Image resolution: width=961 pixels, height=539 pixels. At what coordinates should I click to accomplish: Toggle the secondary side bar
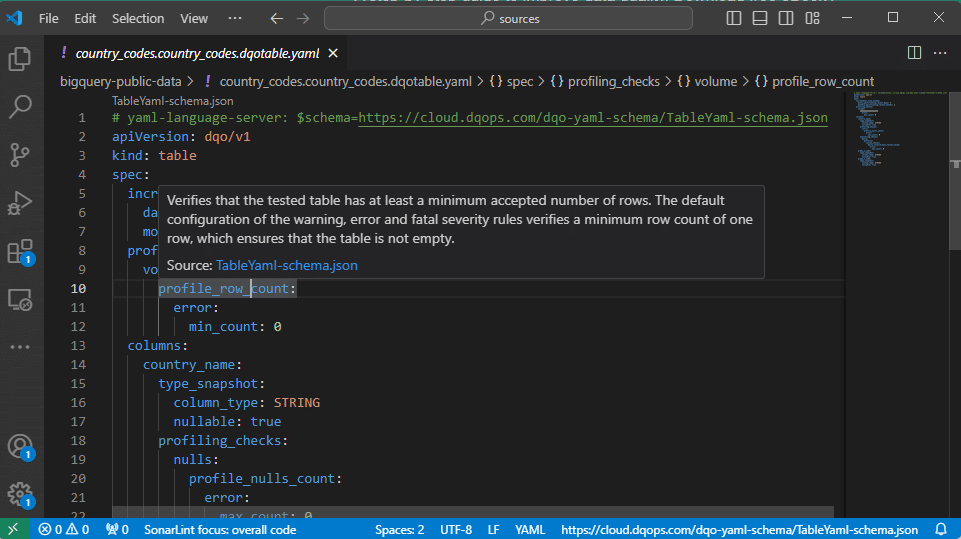[786, 18]
